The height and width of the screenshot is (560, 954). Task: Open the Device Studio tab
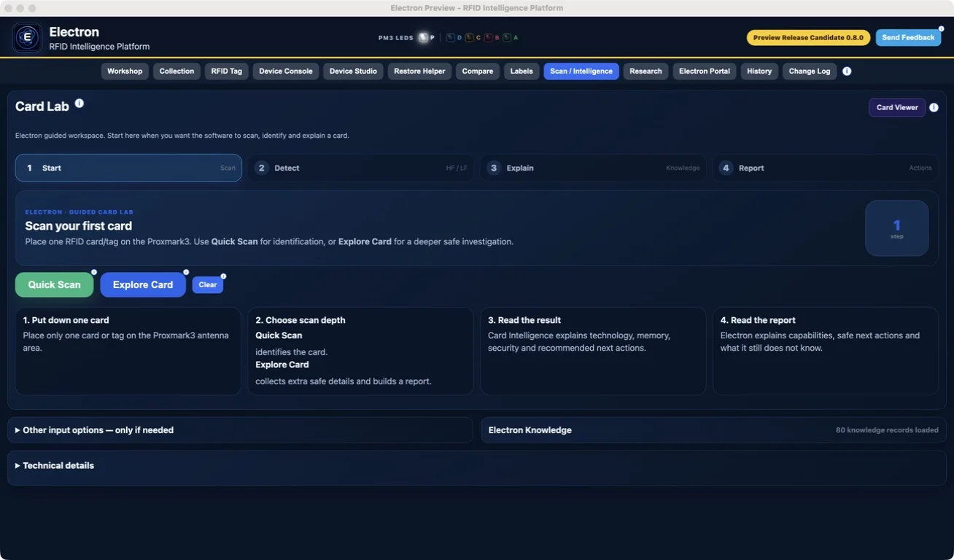pos(353,71)
